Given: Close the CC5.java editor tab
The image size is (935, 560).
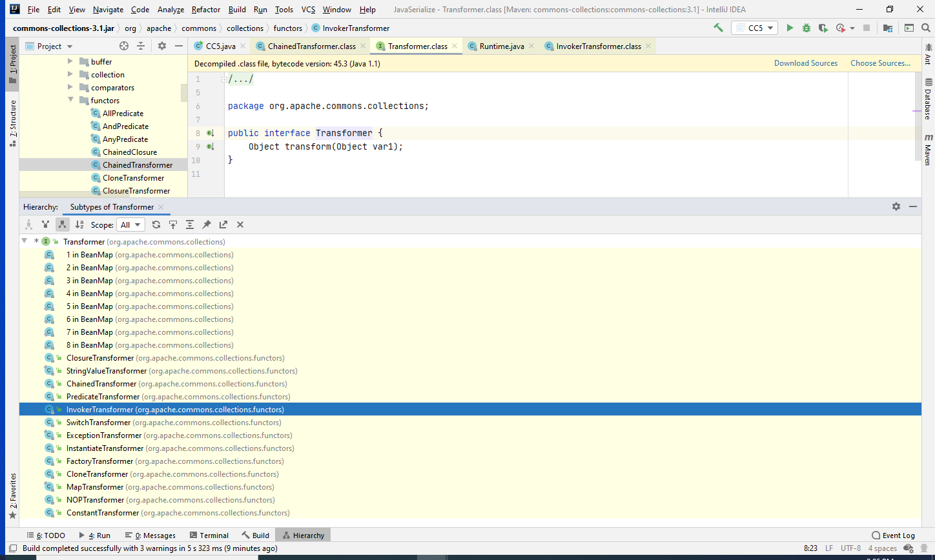Looking at the screenshot, I should pos(243,46).
